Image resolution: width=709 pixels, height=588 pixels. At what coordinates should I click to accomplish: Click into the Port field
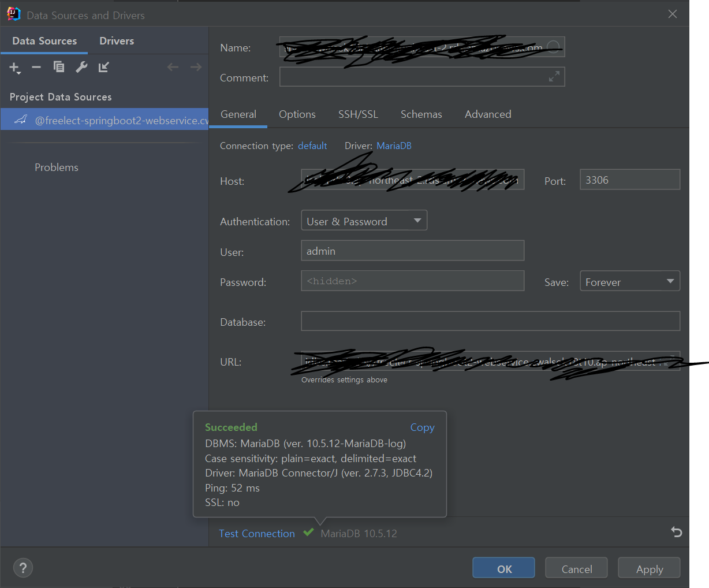(630, 180)
